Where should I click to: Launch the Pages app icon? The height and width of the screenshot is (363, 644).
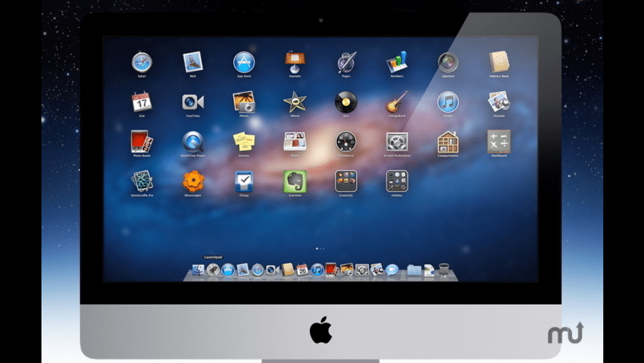click(x=346, y=62)
